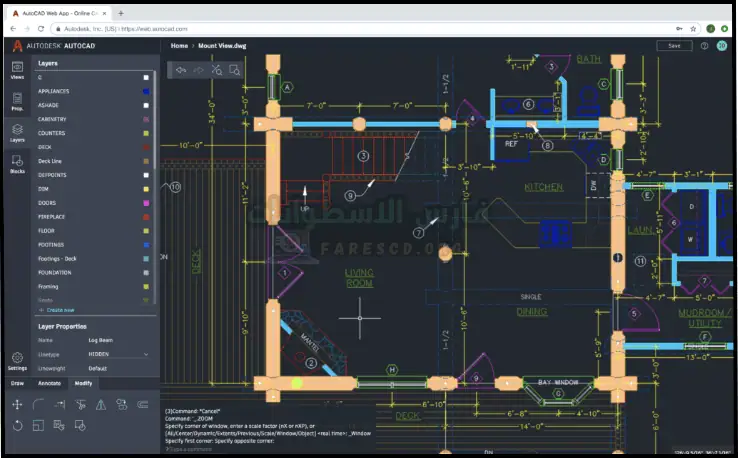Click the Create new layer link
This screenshot has width=738, height=458.
60,311
